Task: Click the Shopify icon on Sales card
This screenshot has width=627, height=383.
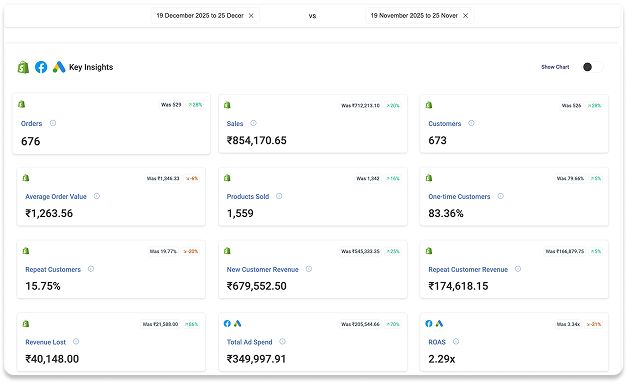Action: [x=227, y=105]
